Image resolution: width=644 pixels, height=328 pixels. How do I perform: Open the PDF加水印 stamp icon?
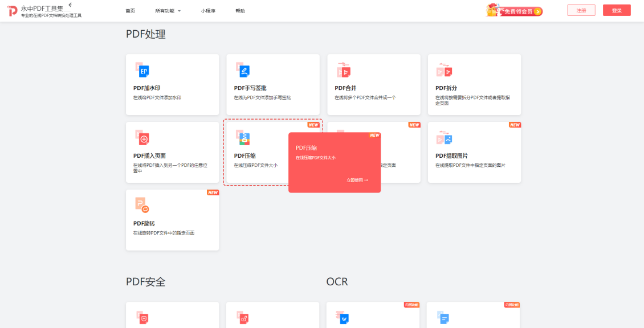tap(142, 70)
